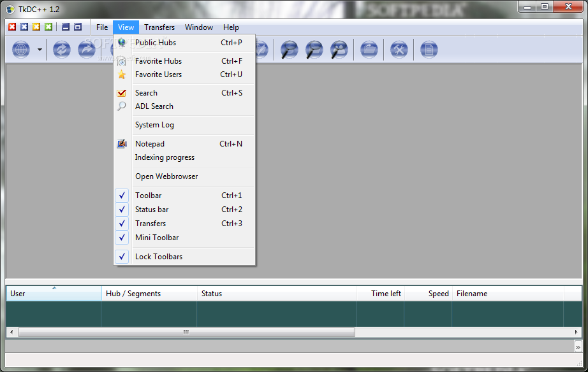
Task: Sort by the Time left column
Action: pyautogui.click(x=380, y=294)
